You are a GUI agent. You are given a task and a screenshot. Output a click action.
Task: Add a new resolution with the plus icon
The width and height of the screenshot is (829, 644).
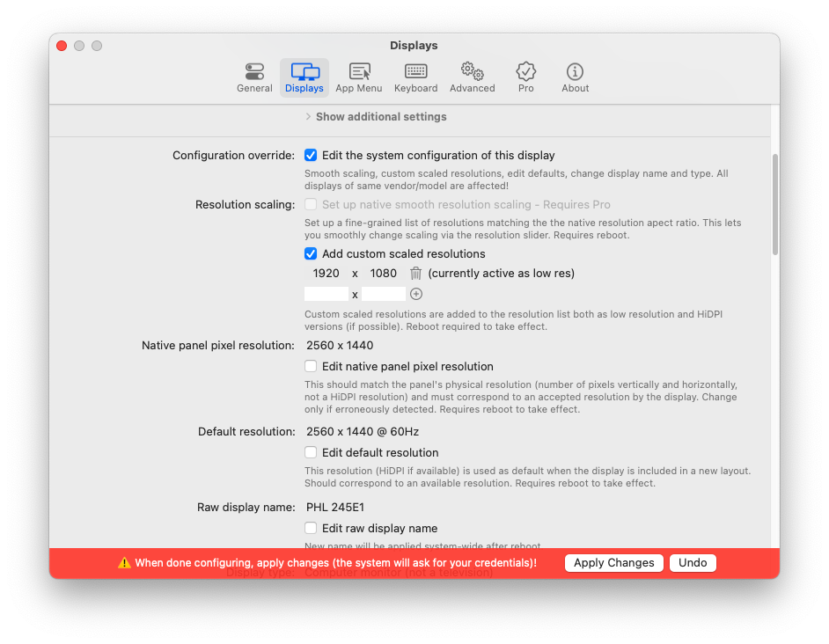pos(415,293)
